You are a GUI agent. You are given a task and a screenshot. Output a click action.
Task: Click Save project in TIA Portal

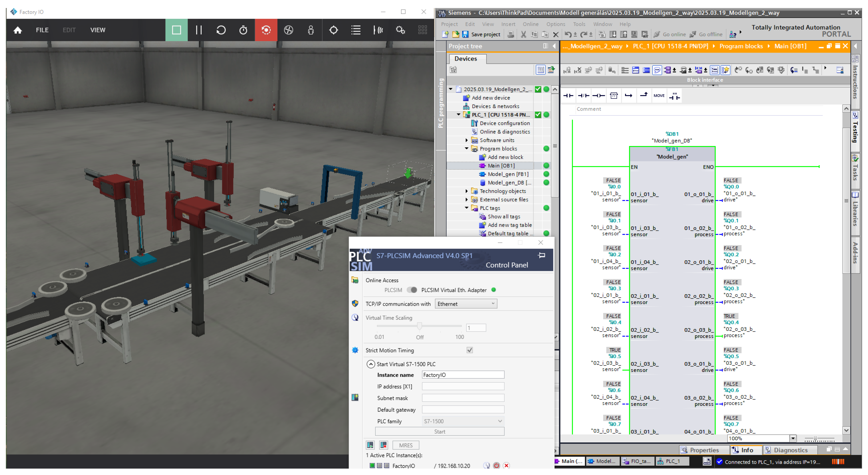click(481, 34)
